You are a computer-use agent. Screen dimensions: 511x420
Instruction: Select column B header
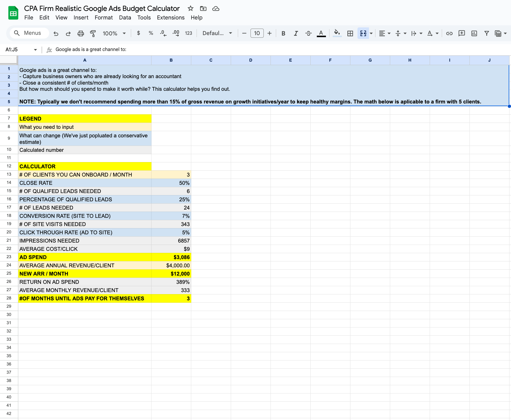(171, 60)
